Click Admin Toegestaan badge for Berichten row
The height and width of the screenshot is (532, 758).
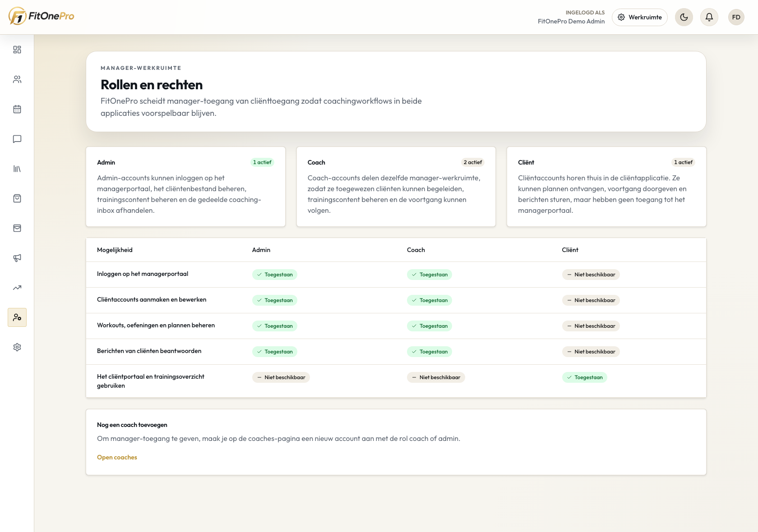click(274, 352)
